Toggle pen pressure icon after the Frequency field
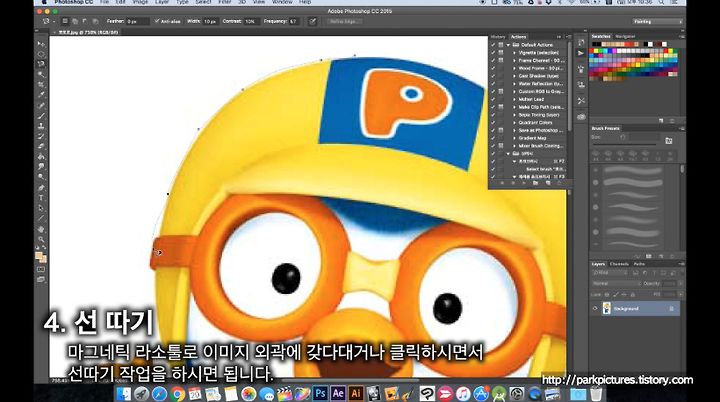This screenshot has height=402, width=720. click(312, 21)
